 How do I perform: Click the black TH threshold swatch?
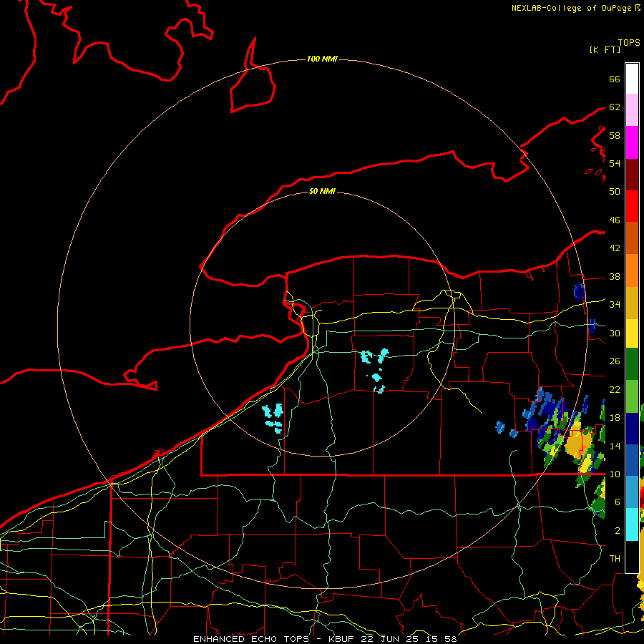pos(632,557)
